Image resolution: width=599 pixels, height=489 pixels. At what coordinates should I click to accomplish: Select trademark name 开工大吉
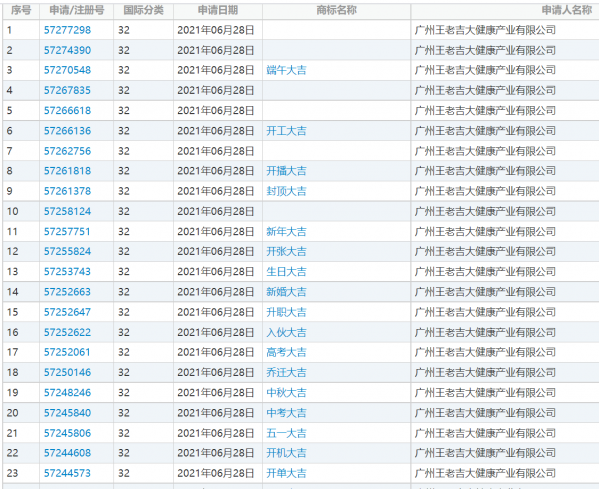point(286,131)
